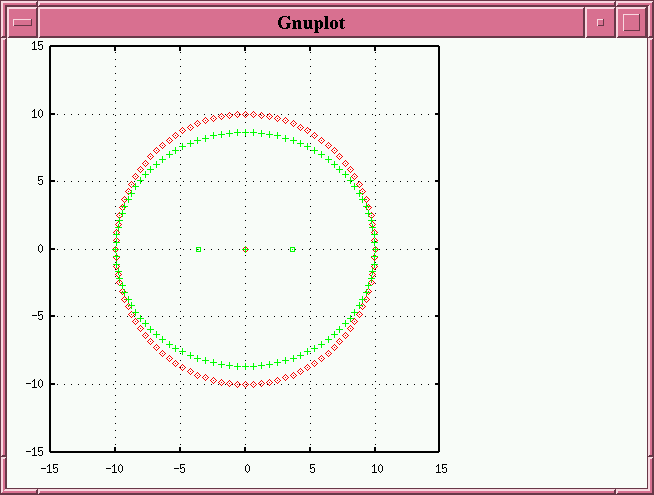
Task: Click the y-axis label -10
Action: [34, 384]
